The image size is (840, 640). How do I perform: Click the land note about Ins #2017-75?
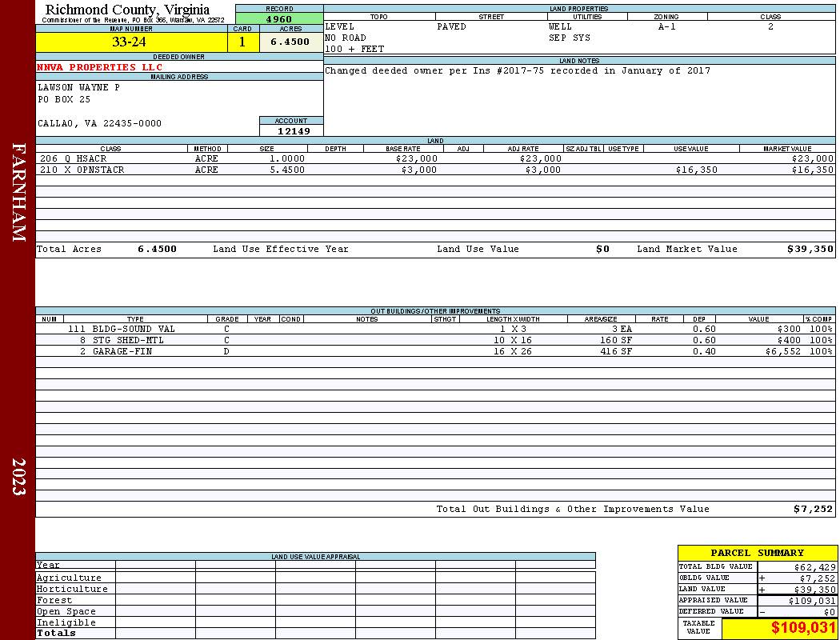point(518,70)
